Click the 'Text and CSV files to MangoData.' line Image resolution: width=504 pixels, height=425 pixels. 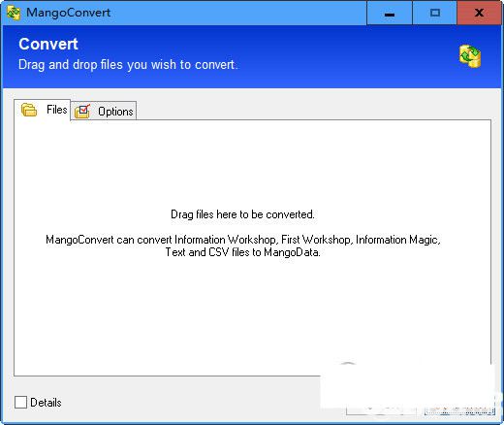[243, 252]
